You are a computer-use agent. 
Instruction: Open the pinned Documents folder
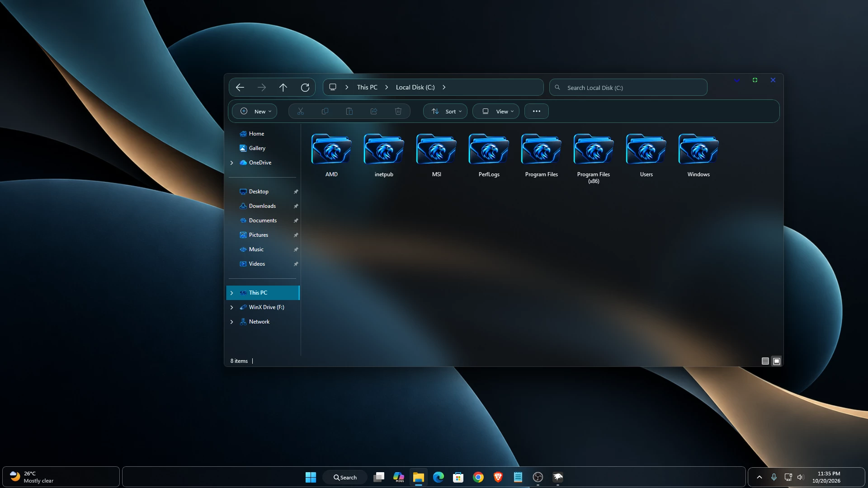262,221
